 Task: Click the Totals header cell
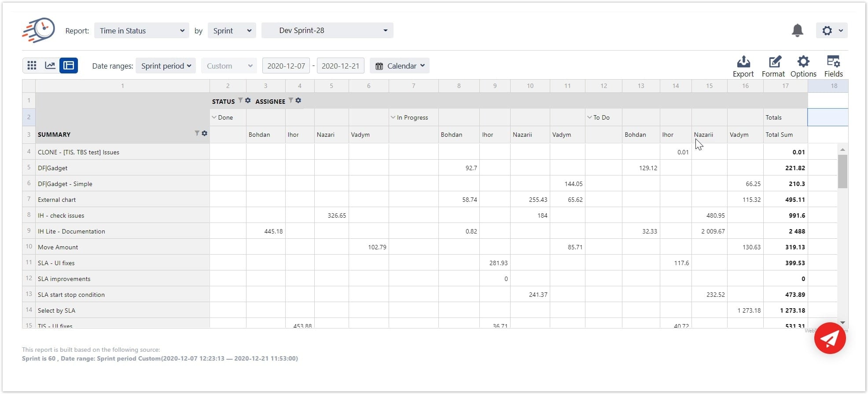(785, 117)
